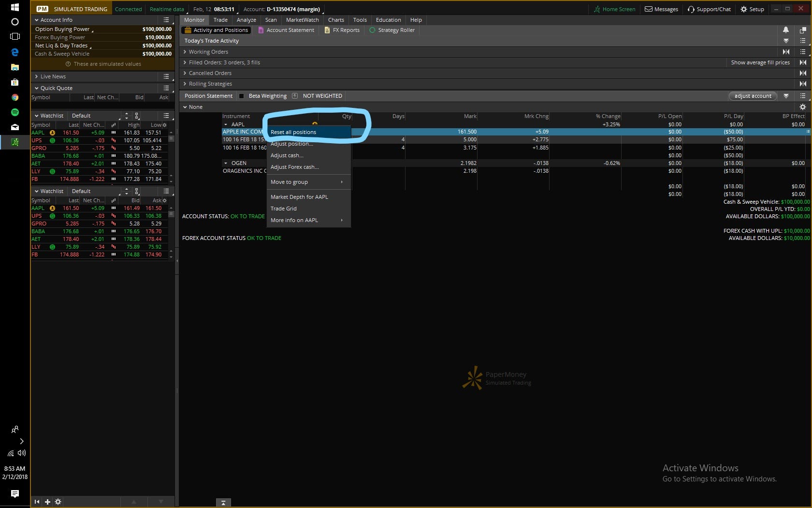Select Market Depth for AAPL
812x508 pixels.
click(x=308, y=197)
